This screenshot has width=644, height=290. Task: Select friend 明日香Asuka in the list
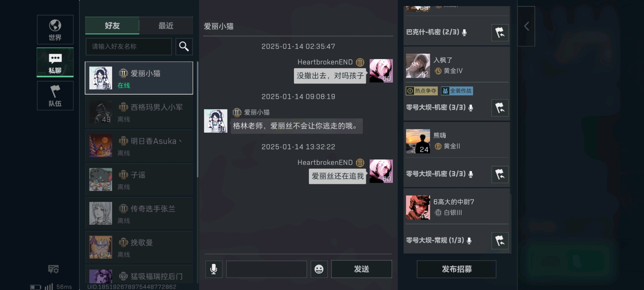139,146
